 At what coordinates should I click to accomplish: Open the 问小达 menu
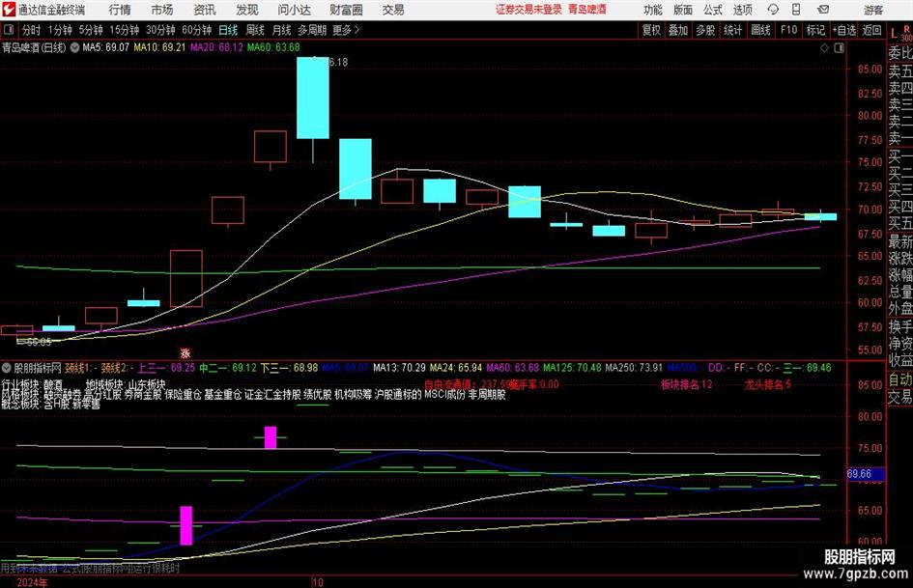(294, 10)
